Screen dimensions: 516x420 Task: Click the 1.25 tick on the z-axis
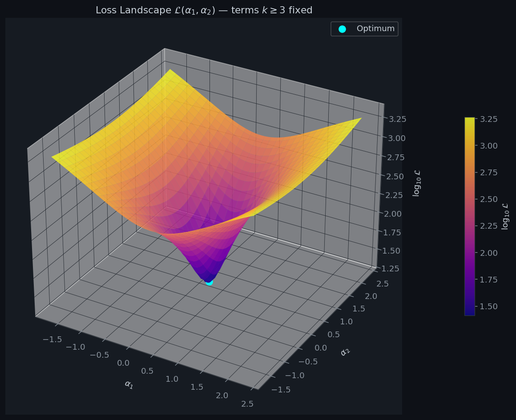391,268
